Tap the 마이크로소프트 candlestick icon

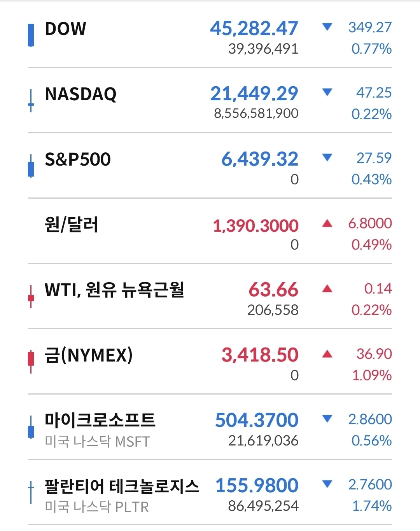point(31,427)
